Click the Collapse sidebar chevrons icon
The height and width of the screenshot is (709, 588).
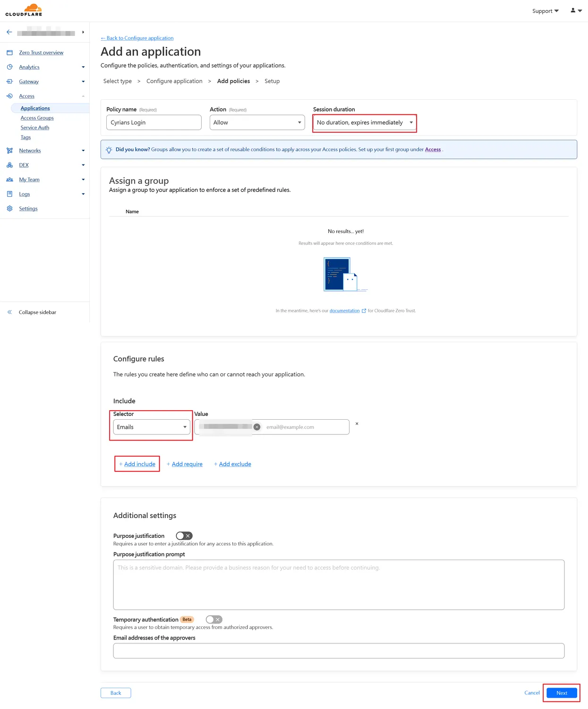[x=9, y=312]
